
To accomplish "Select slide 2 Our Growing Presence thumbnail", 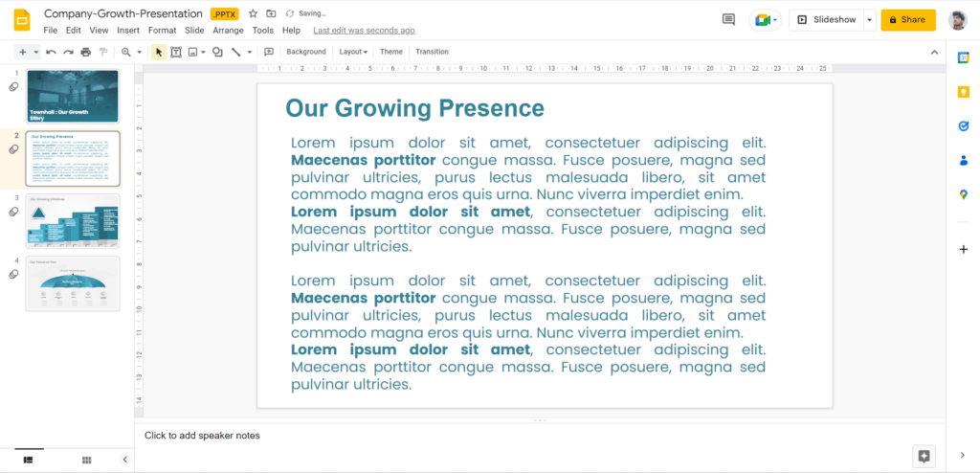I will point(73,158).
